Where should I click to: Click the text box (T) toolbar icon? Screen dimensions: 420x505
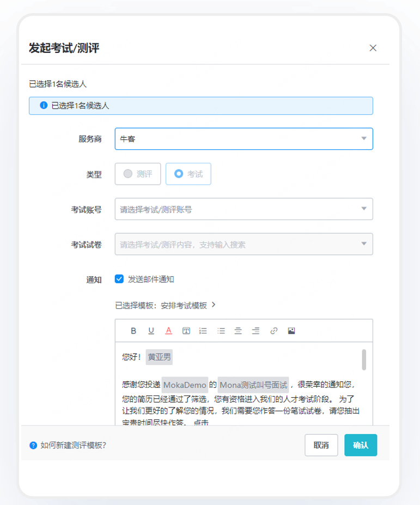click(x=186, y=331)
